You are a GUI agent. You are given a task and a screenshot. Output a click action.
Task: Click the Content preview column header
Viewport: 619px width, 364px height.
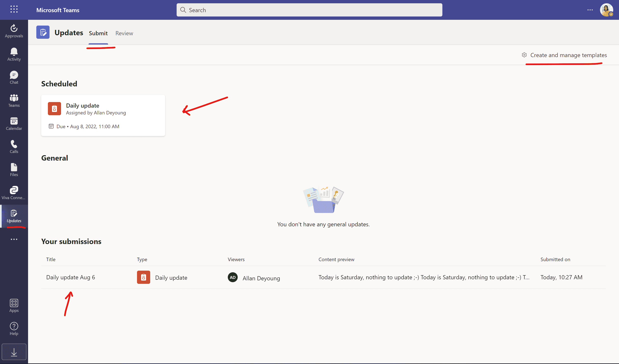pyautogui.click(x=336, y=259)
